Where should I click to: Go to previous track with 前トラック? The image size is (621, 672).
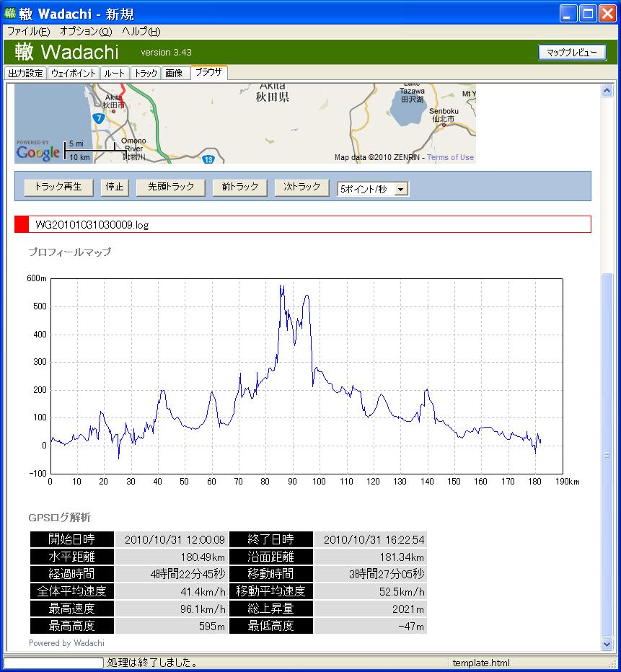(x=240, y=187)
